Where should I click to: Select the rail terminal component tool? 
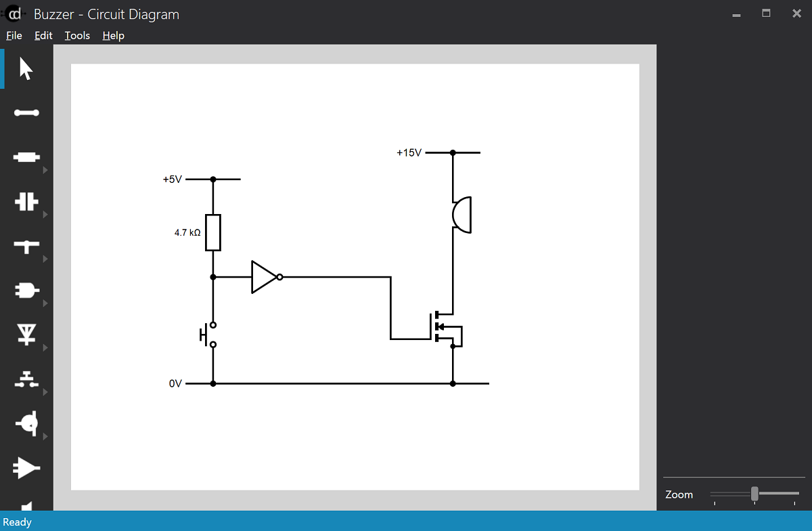pyautogui.click(x=27, y=247)
